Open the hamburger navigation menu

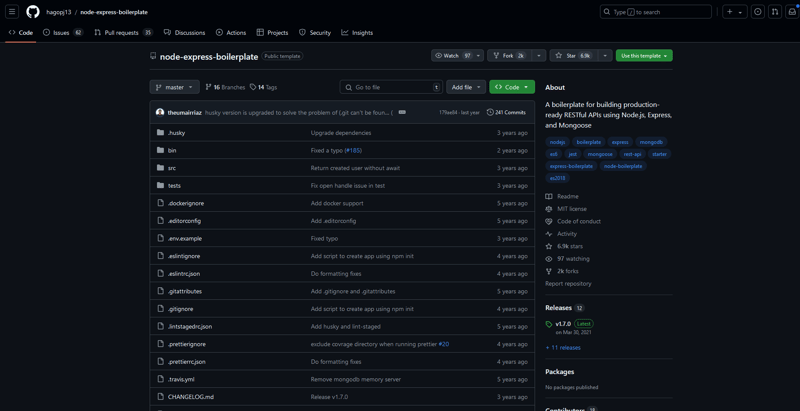12,12
